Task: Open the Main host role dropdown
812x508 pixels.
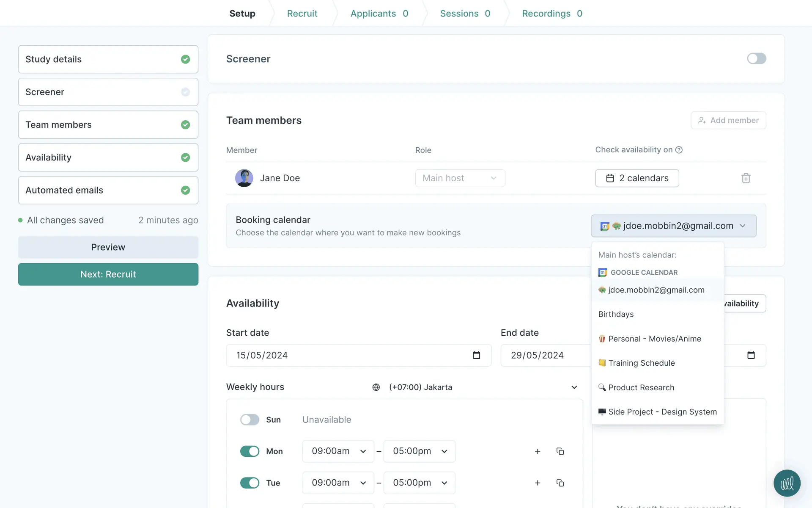Action: point(460,178)
